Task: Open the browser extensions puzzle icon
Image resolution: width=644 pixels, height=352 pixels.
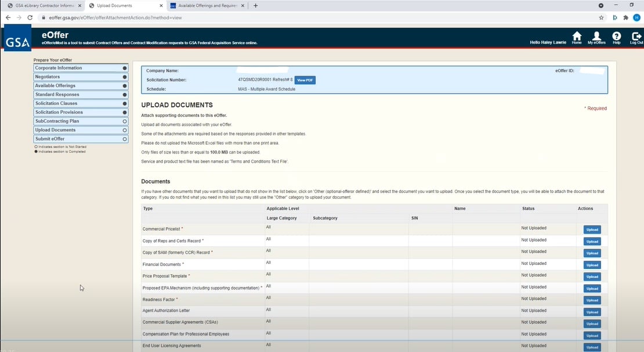Action: pyautogui.click(x=625, y=17)
